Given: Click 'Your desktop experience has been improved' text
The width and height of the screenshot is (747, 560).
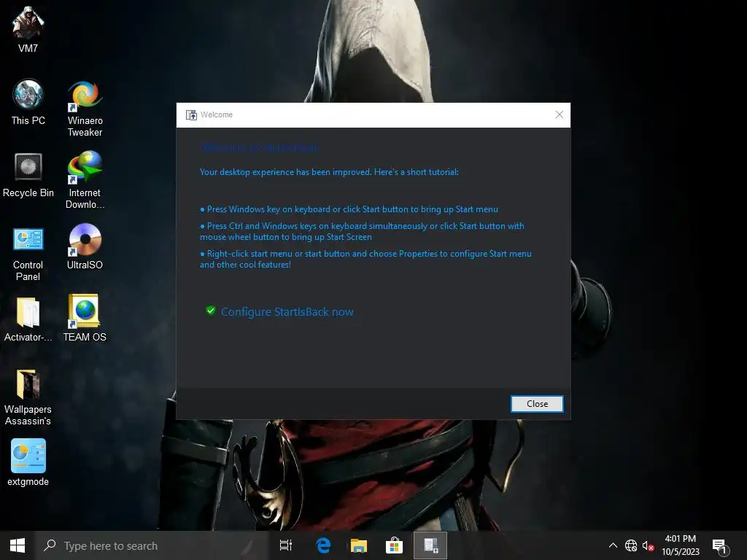Looking at the screenshot, I should coord(329,172).
